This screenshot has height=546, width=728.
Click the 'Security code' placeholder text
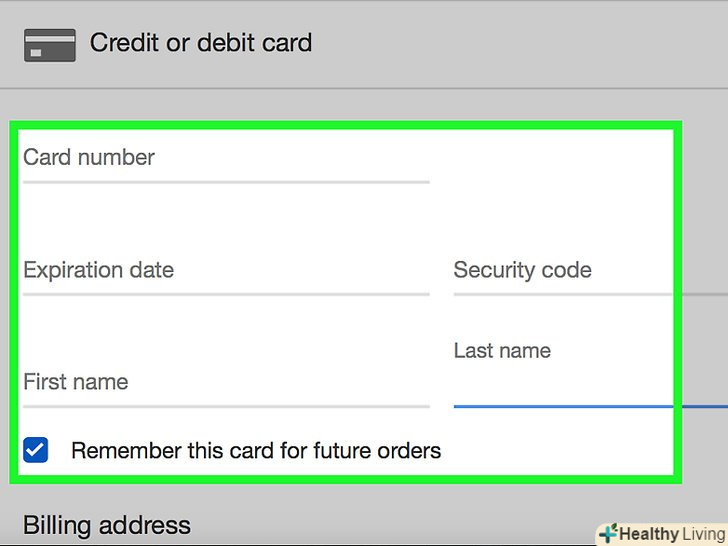(x=522, y=270)
